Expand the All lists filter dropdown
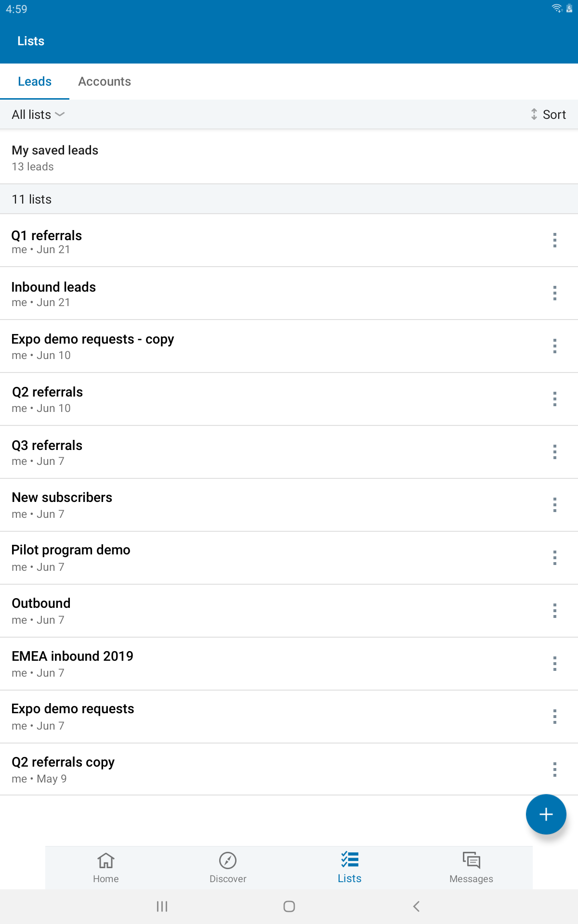This screenshot has width=578, height=924. (39, 115)
